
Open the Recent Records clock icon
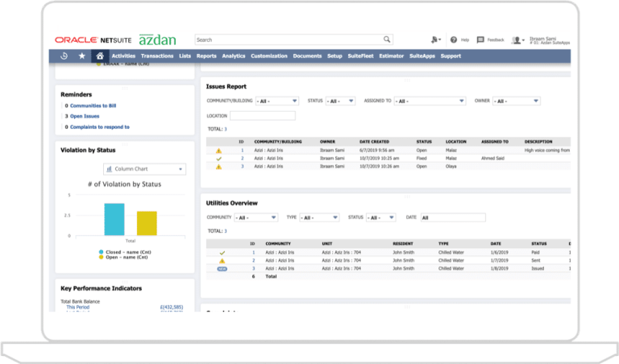pos(64,56)
